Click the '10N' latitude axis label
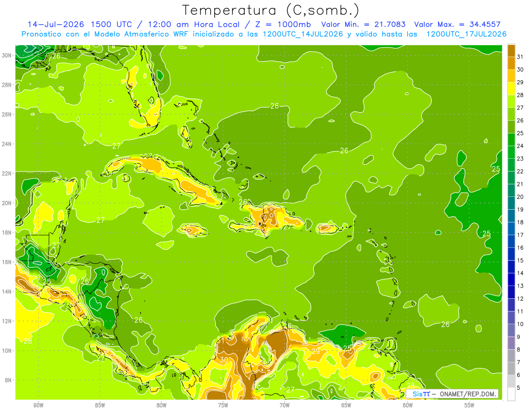The width and height of the screenshot is (532, 411). 7,350
